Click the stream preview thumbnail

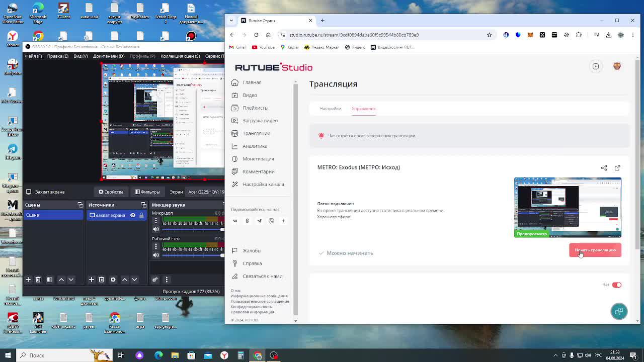[x=568, y=207]
